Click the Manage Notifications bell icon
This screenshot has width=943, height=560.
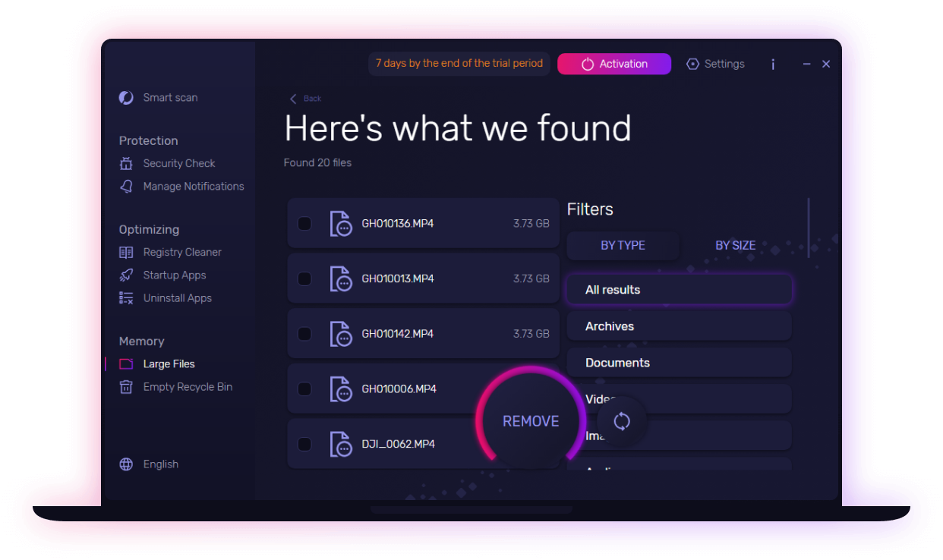(126, 187)
